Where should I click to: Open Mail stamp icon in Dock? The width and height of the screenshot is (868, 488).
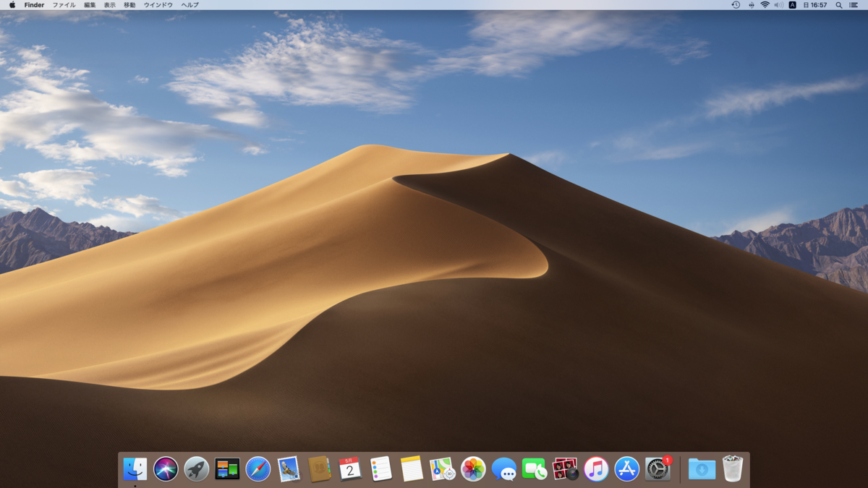289,469
